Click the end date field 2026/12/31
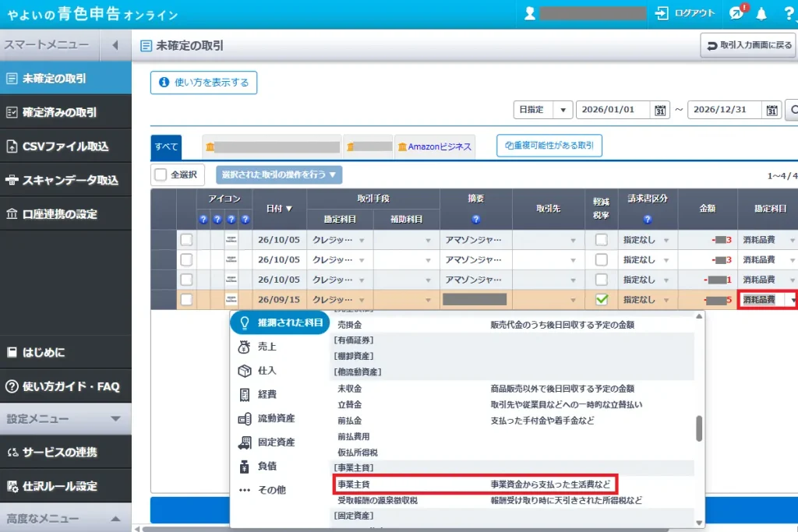Image resolution: width=798 pixels, height=532 pixels. coord(725,110)
